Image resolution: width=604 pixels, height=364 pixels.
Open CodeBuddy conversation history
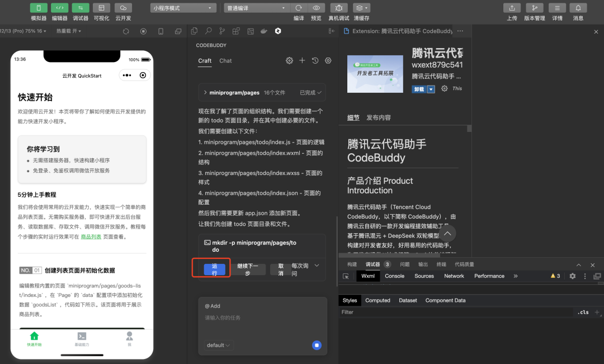click(315, 60)
